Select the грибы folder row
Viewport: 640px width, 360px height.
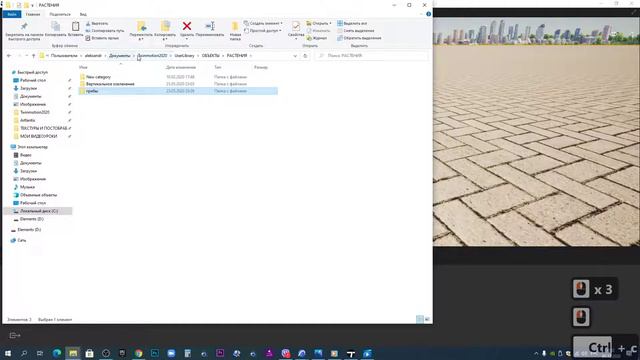tap(178, 91)
